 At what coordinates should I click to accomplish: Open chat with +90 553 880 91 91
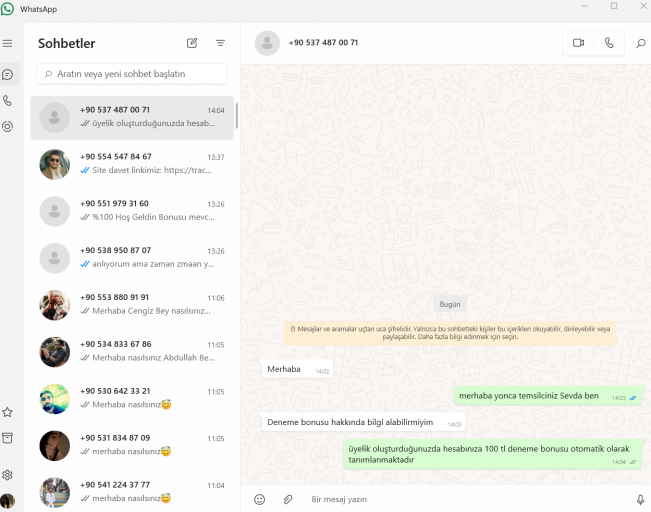point(132,305)
